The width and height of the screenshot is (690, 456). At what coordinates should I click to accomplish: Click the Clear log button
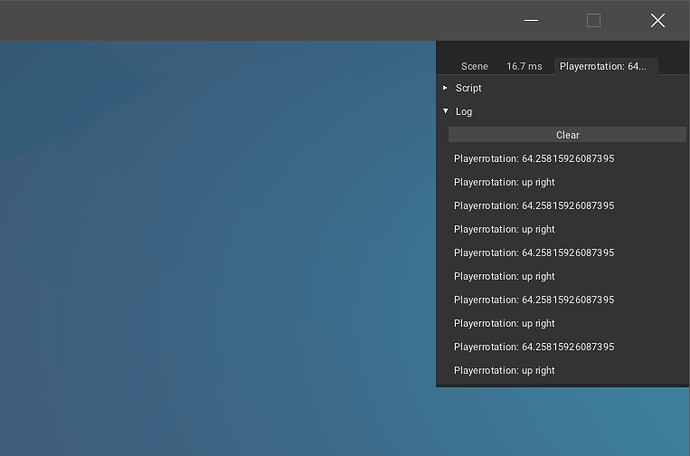tap(567, 135)
